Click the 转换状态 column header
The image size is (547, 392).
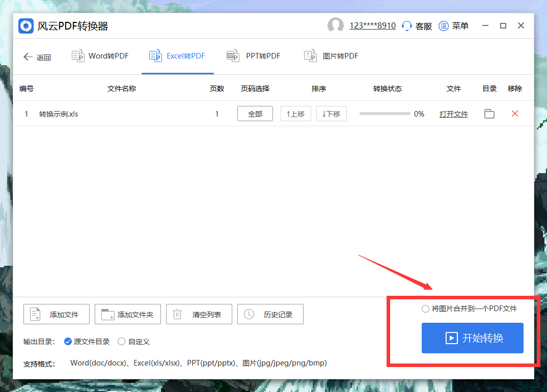point(388,89)
